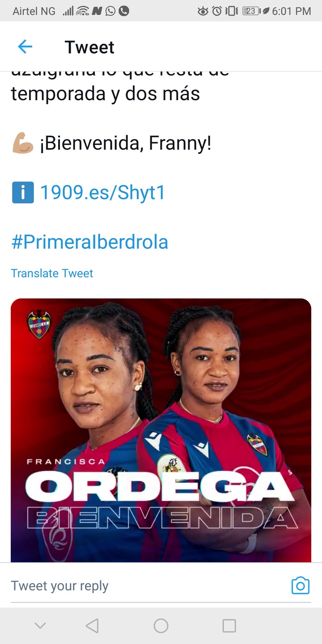Tap Translate Tweet
Screen dimensions: 322x644
point(52,273)
